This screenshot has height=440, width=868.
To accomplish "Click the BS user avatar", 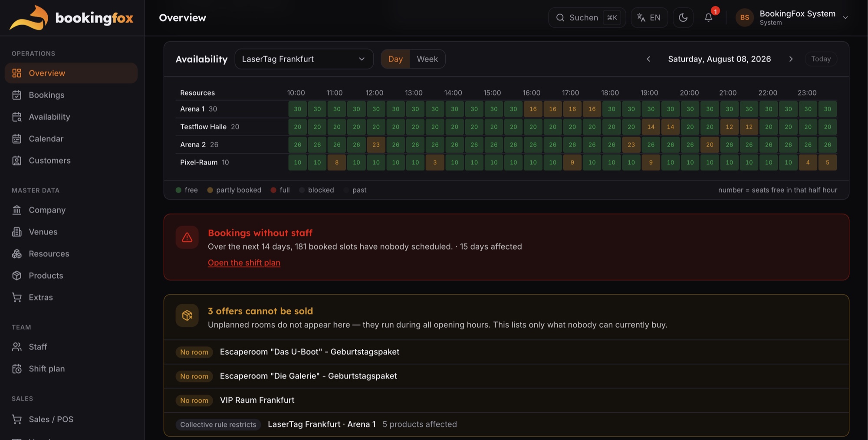I will point(745,18).
